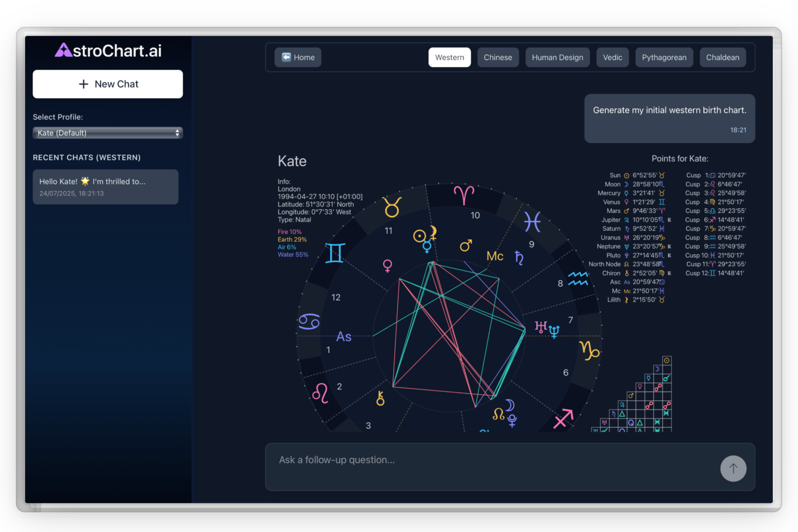
Task: Click the Aquarius glyph on the wheel
Action: point(578,278)
